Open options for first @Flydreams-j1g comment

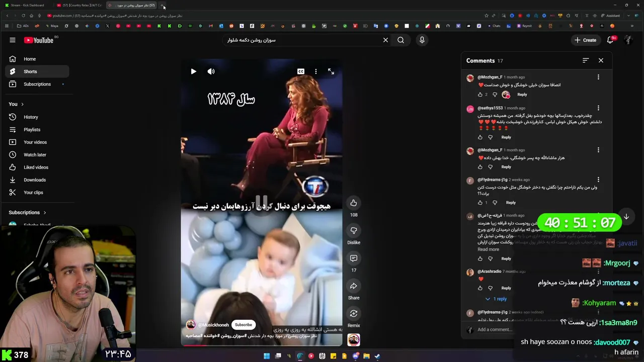(598, 179)
